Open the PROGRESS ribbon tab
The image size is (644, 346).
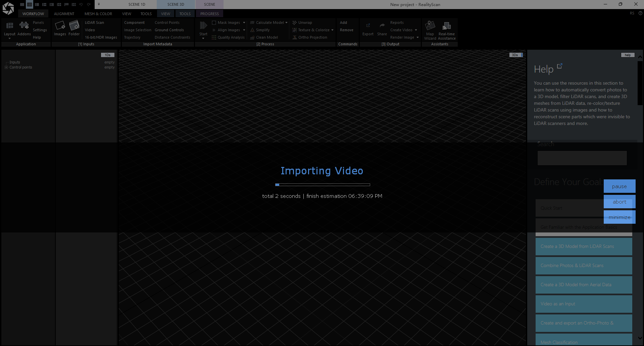209,14
